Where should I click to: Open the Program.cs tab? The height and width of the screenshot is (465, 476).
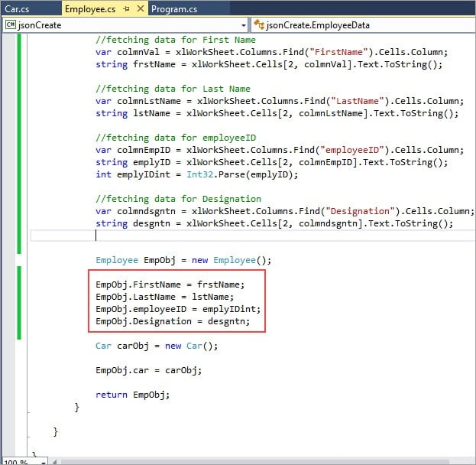click(x=174, y=9)
